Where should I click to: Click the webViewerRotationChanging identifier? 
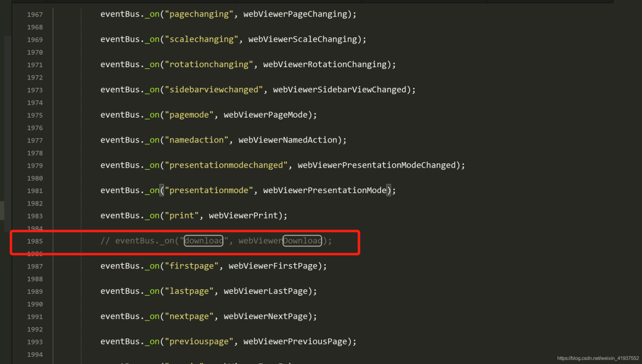coord(325,65)
